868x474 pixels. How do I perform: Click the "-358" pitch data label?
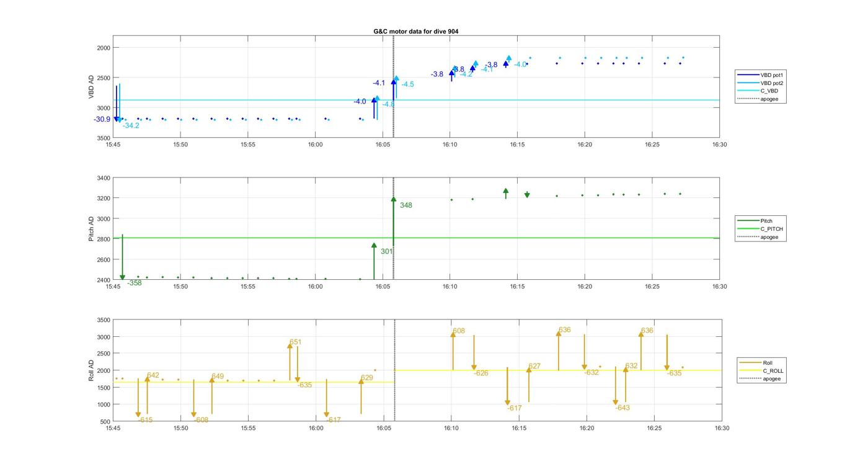(x=135, y=284)
